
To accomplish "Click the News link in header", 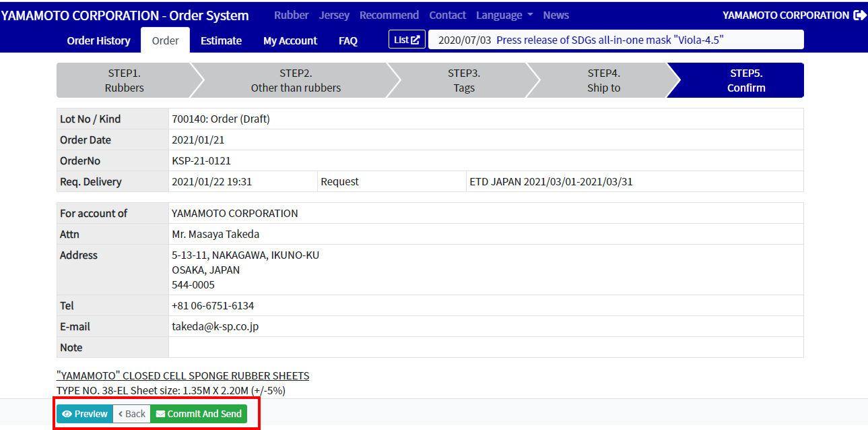I will pyautogui.click(x=556, y=15).
